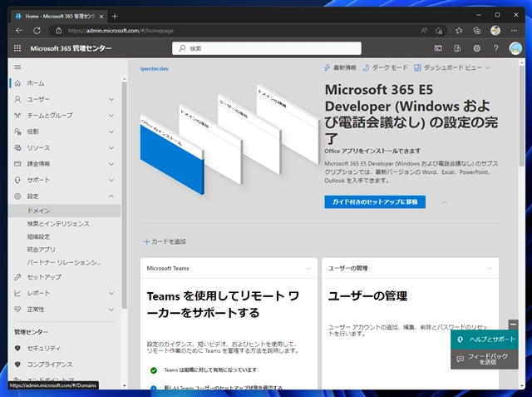Click Add card link
532x397 pixels.
165,241
